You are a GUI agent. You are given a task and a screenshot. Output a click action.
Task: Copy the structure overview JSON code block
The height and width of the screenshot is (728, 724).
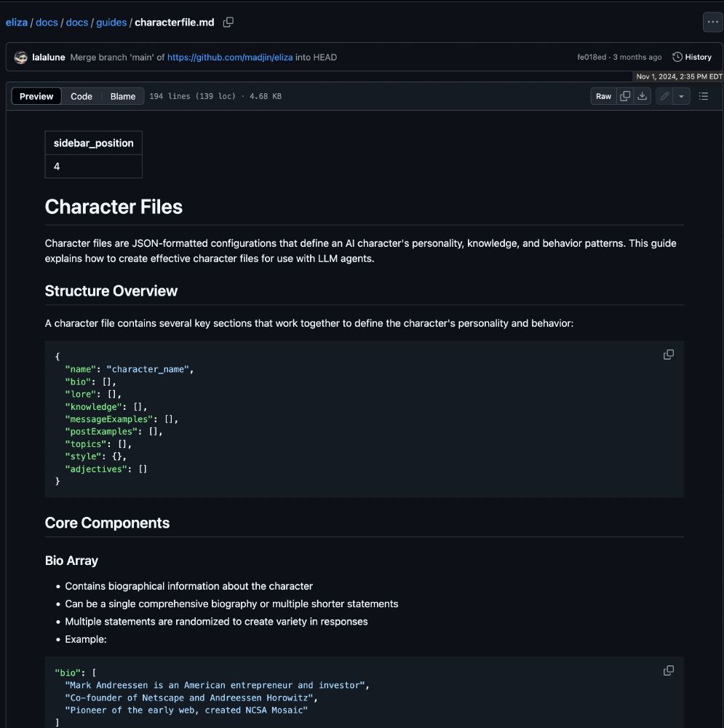(668, 355)
